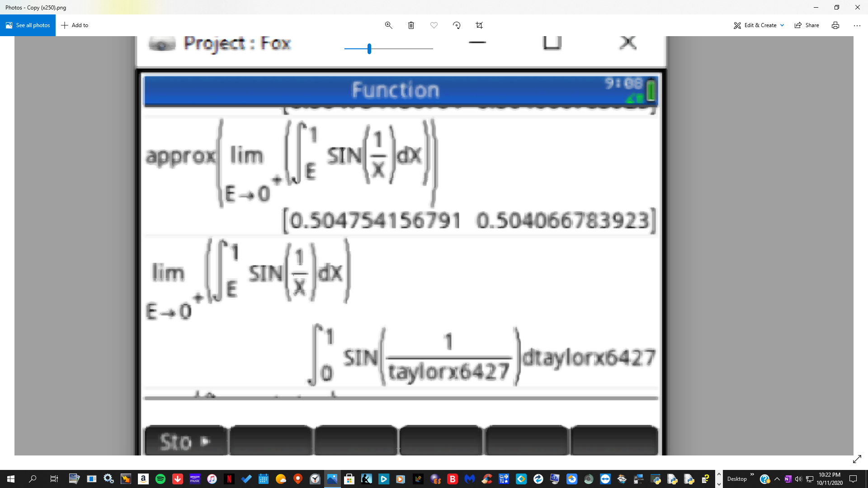Click the Delete (trash) icon

pyautogui.click(x=411, y=25)
